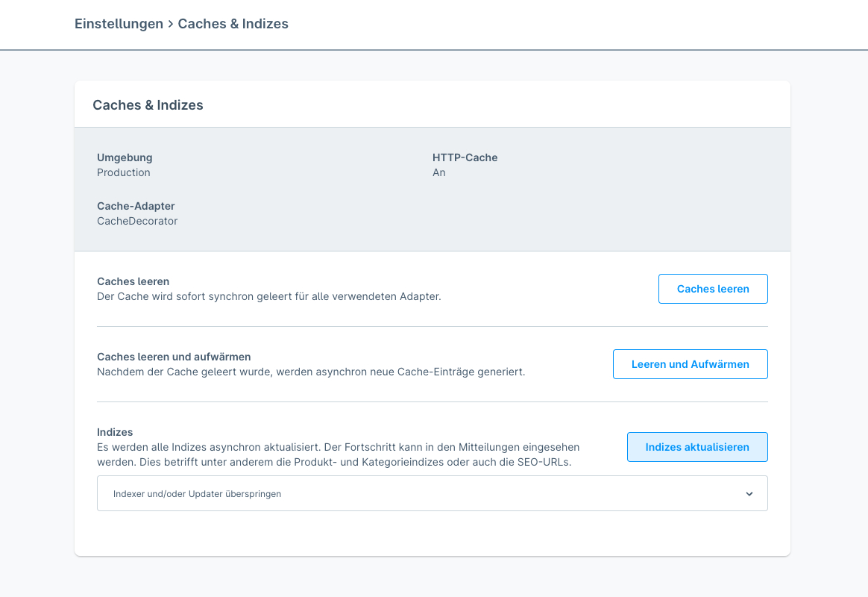The width and height of the screenshot is (868, 597).
Task: Click the breadcrumb separator arrow
Action: (x=171, y=24)
